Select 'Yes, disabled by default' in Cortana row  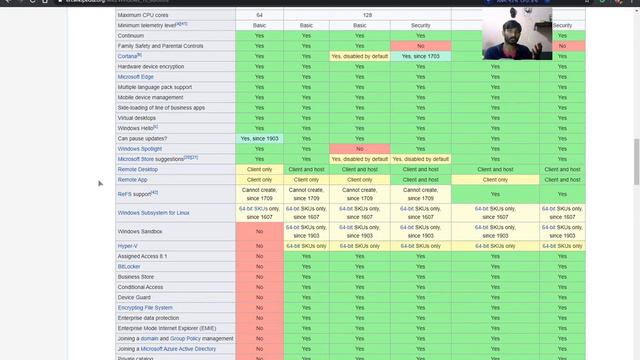pos(360,56)
